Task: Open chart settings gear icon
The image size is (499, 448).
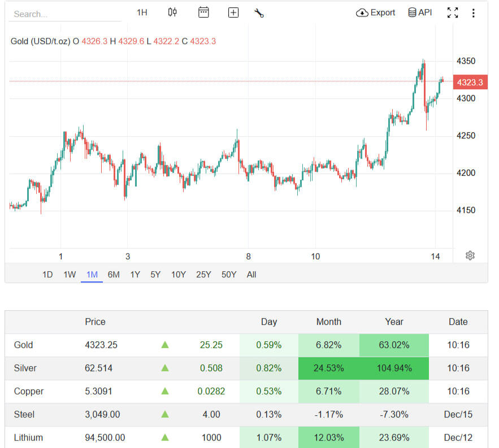Action: (470, 255)
